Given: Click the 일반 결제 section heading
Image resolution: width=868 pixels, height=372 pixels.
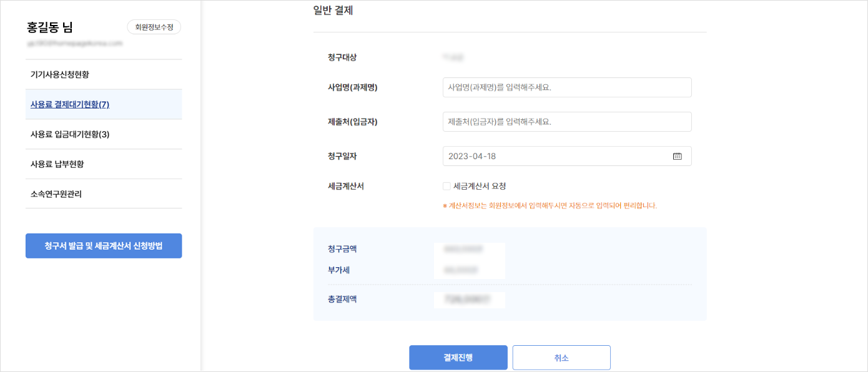Looking at the screenshot, I should tap(333, 10).
